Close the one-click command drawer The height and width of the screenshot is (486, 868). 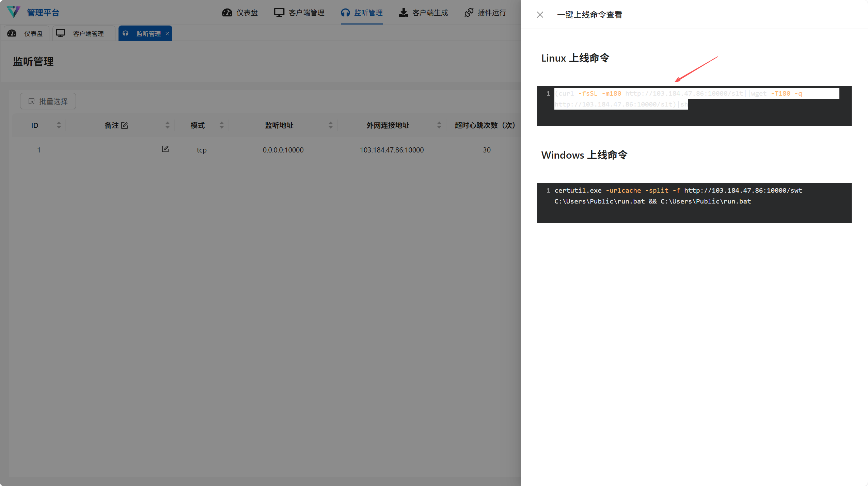(540, 15)
